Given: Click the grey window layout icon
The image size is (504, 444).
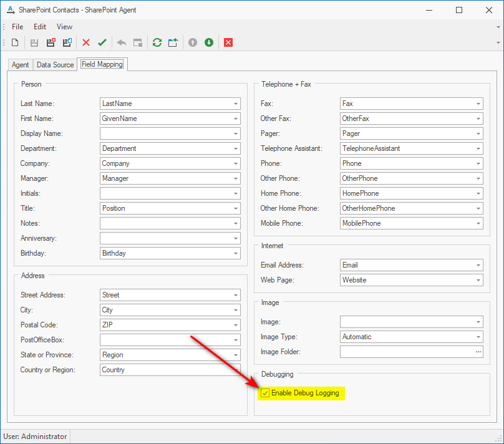Looking at the screenshot, I should pos(138,42).
